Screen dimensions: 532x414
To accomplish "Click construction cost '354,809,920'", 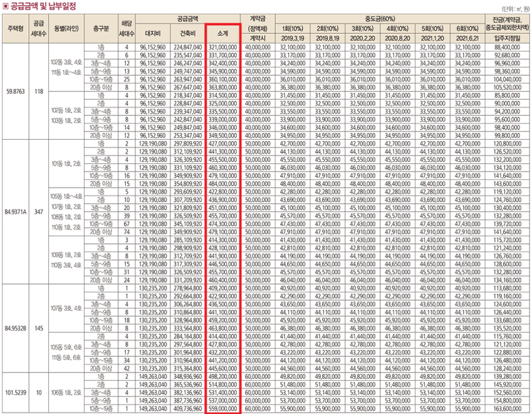I will 188,184.
